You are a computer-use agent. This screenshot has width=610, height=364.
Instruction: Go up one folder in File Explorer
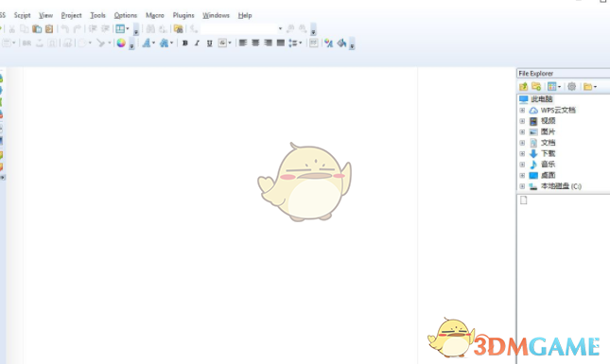click(524, 86)
